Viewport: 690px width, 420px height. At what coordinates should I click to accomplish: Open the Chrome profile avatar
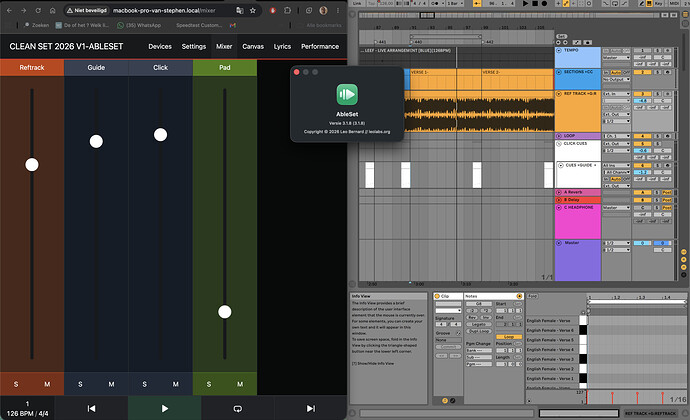tap(323, 10)
